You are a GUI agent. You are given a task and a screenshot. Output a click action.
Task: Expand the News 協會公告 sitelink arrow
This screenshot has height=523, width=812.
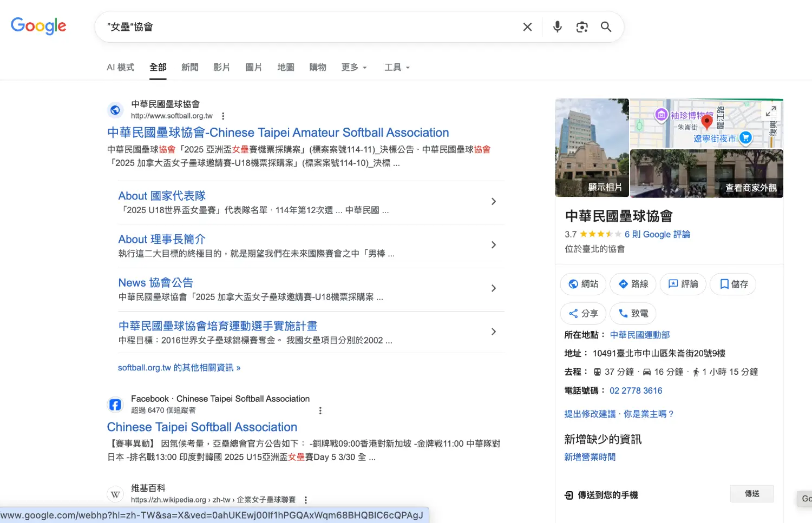493,288
